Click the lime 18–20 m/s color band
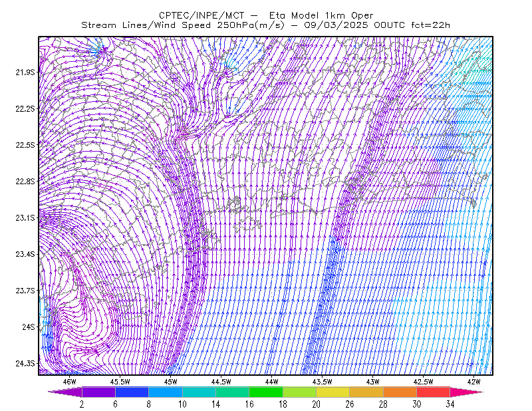532x411 pixels. (300, 392)
